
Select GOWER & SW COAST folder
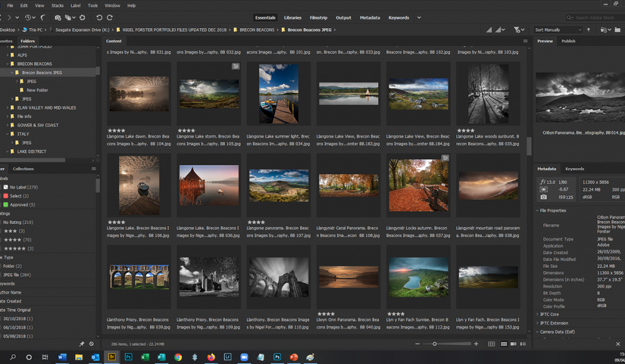(x=37, y=125)
